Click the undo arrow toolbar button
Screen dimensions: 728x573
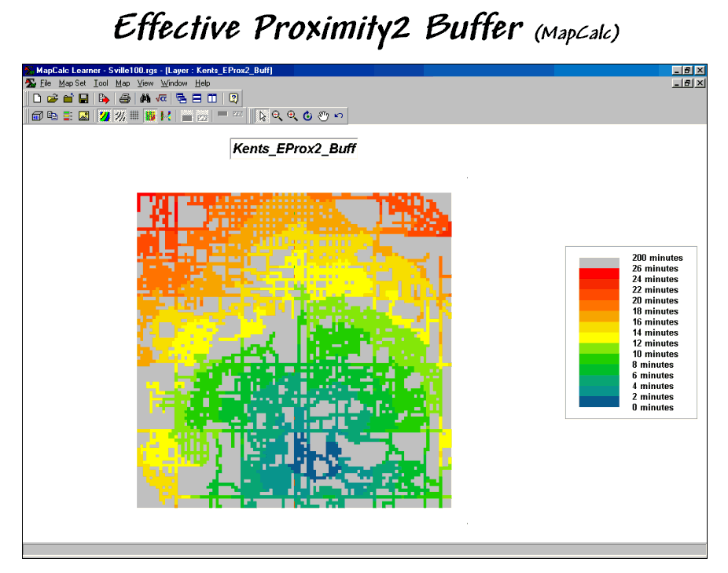[339, 116]
